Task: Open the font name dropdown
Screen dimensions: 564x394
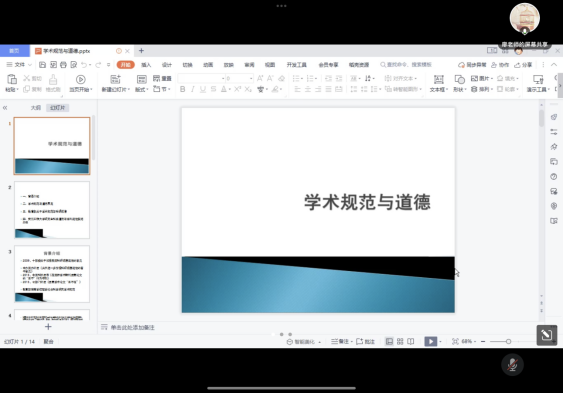Action: [x=201, y=78]
